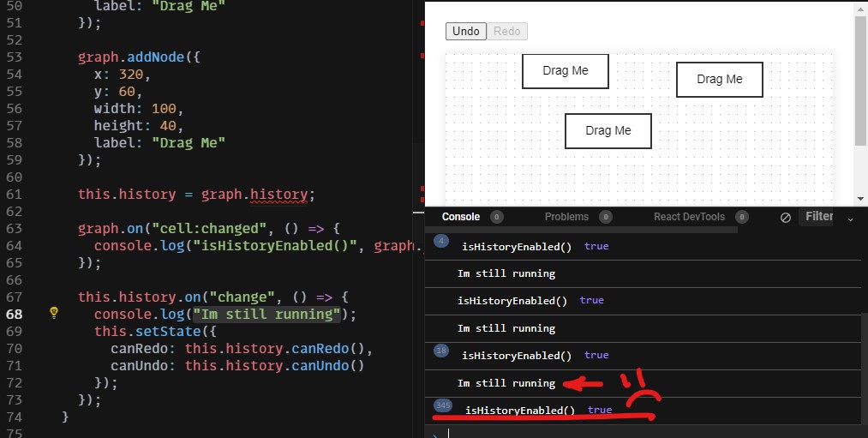Image resolution: width=868 pixels, height=438 pixels.
Task: Switch to the Console tab
Action: [x=461, y=217]
